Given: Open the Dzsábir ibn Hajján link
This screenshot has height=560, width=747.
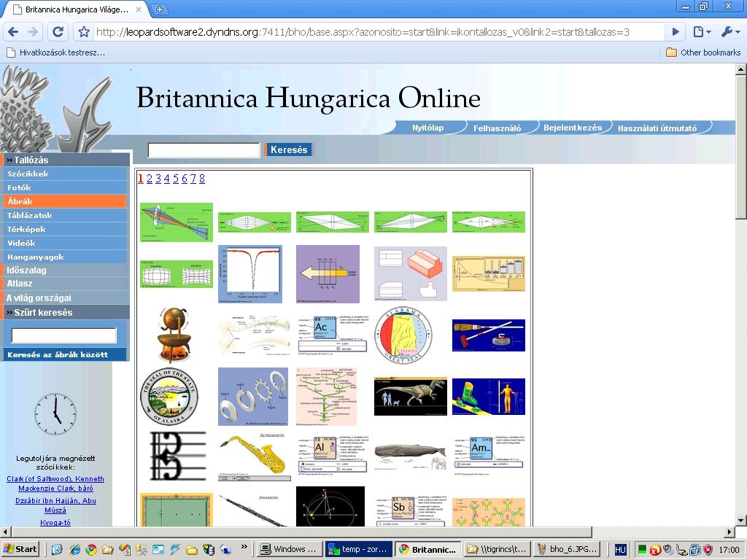Looking at the screenshot, I should (x=55, y=505).
